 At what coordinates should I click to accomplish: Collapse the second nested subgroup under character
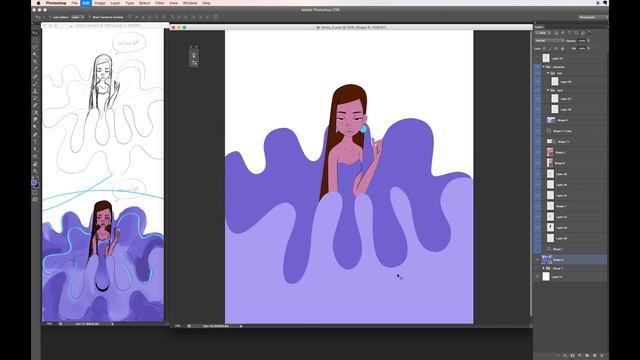point(548,90)
